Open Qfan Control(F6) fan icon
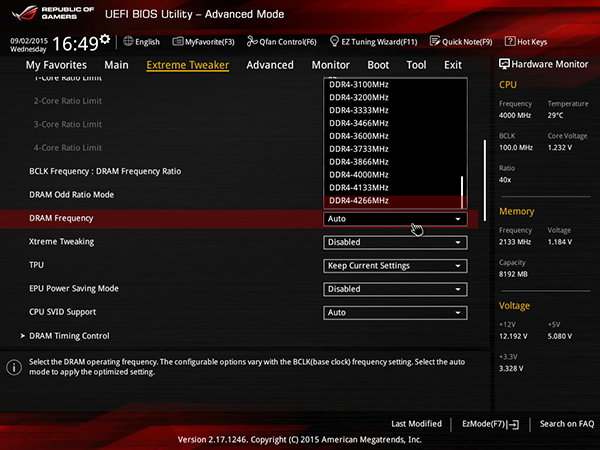Viewport: 600px width, 450px height. click(x=252, y=41)
